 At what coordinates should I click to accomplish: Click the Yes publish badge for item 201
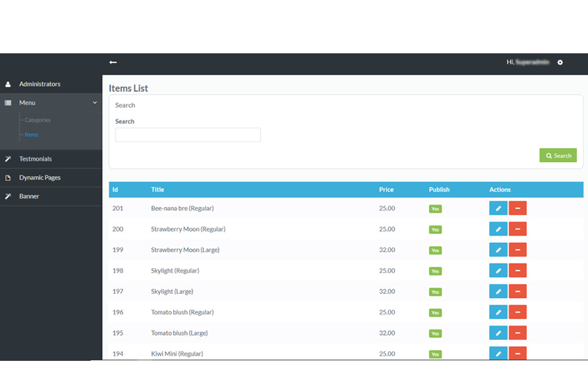tap(435, 209)
